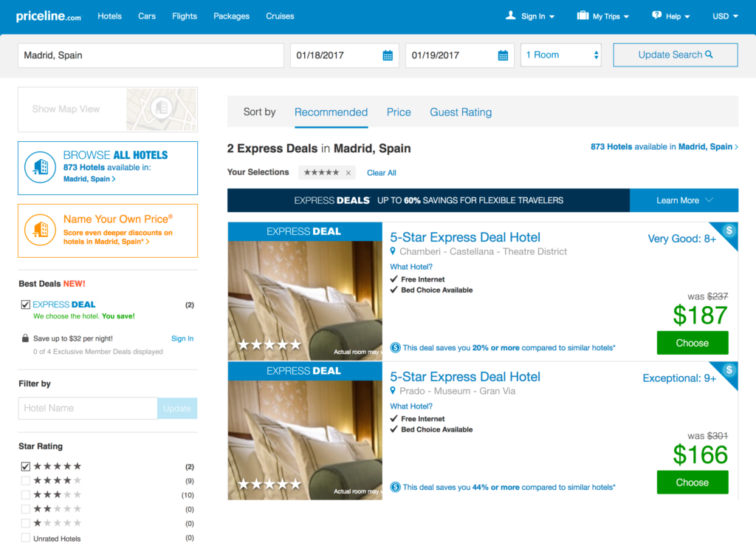The image size is (756, 549).
Task: Open the Prado 5-Star Express Deal Hotel title
Action: 465,377
